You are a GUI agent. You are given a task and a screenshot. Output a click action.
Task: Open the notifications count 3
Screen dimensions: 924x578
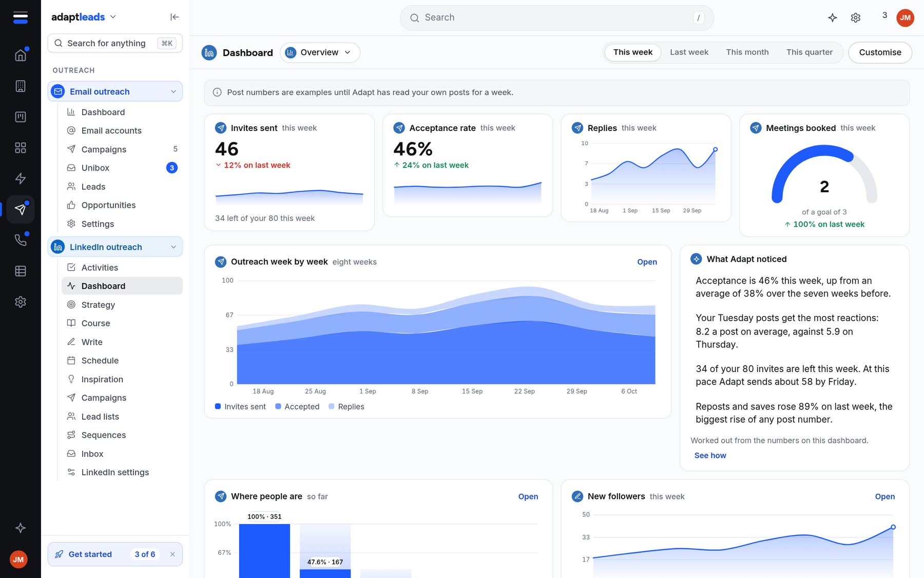click(884, 15)
